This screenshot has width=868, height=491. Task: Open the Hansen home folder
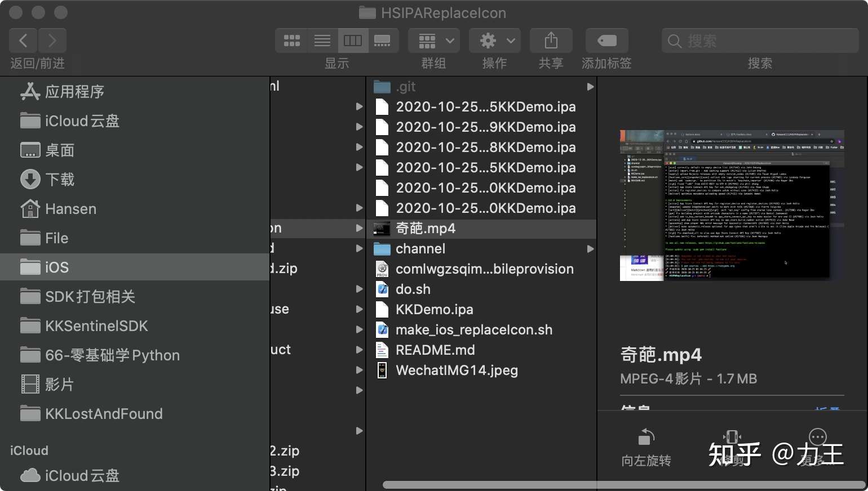tap(135, 209)
